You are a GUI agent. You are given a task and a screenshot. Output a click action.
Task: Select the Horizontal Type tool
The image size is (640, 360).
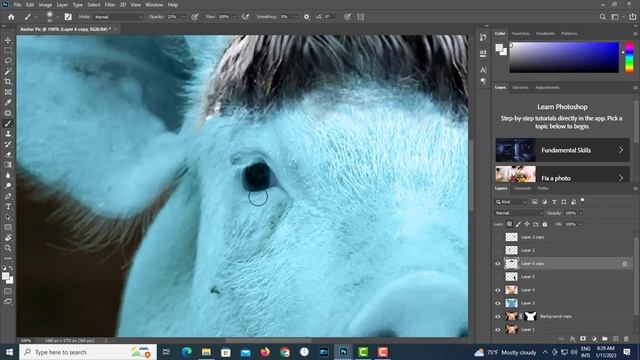8,207
